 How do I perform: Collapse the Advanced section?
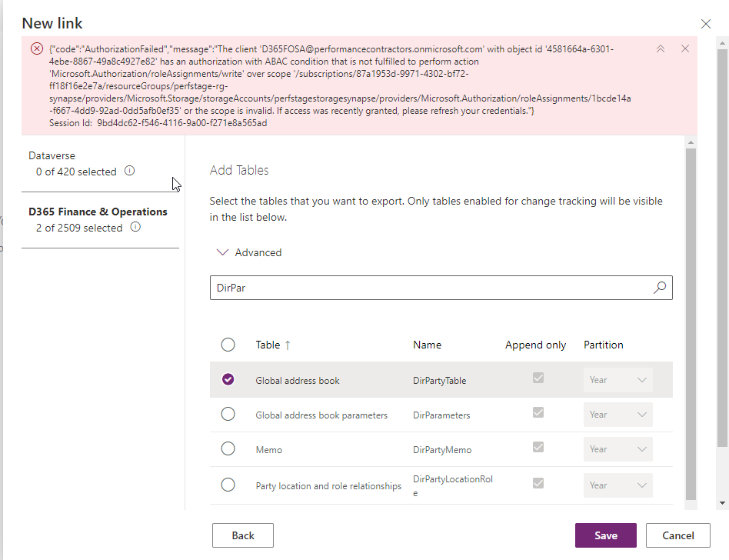(x=223, y=252)
